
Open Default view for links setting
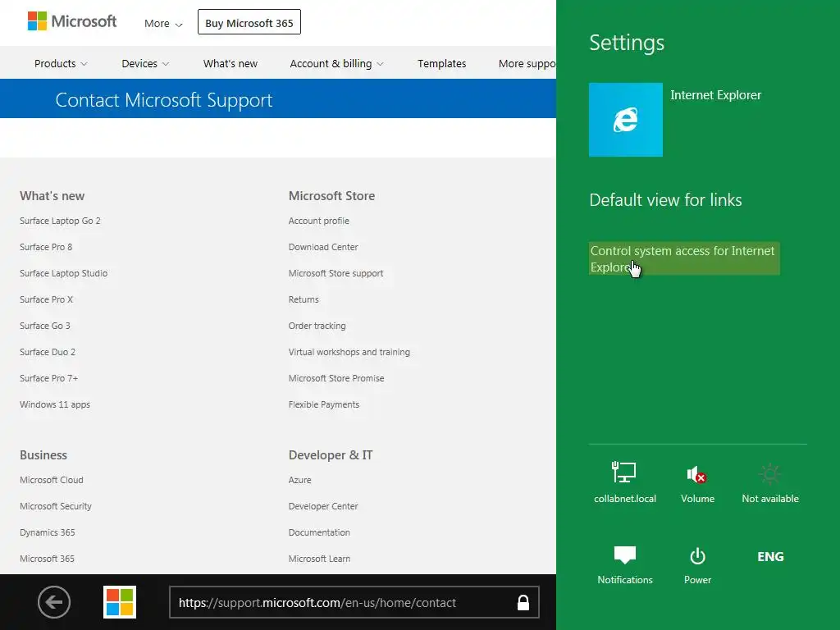pos(665,200)
